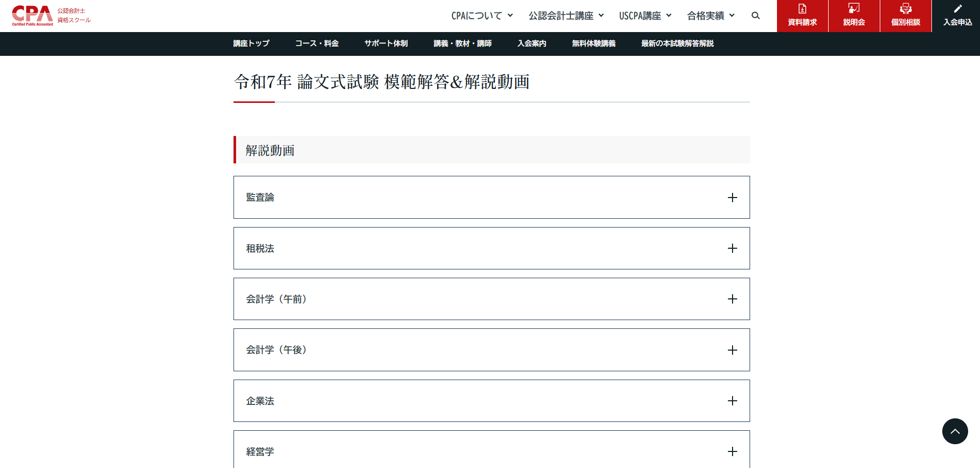Open the 企業法 accordion section
980x468 pixels.
[491, 401]
